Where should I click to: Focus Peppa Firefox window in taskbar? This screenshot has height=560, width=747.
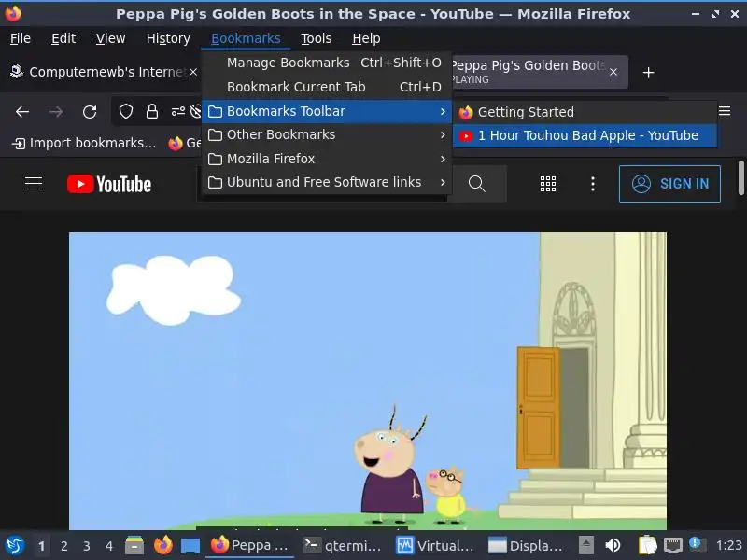(249, 545)
